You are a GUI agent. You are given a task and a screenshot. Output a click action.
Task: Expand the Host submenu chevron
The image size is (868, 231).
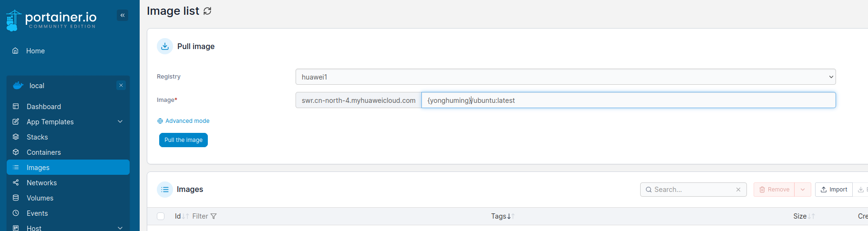pyautogui.click(x=120, y=228)
